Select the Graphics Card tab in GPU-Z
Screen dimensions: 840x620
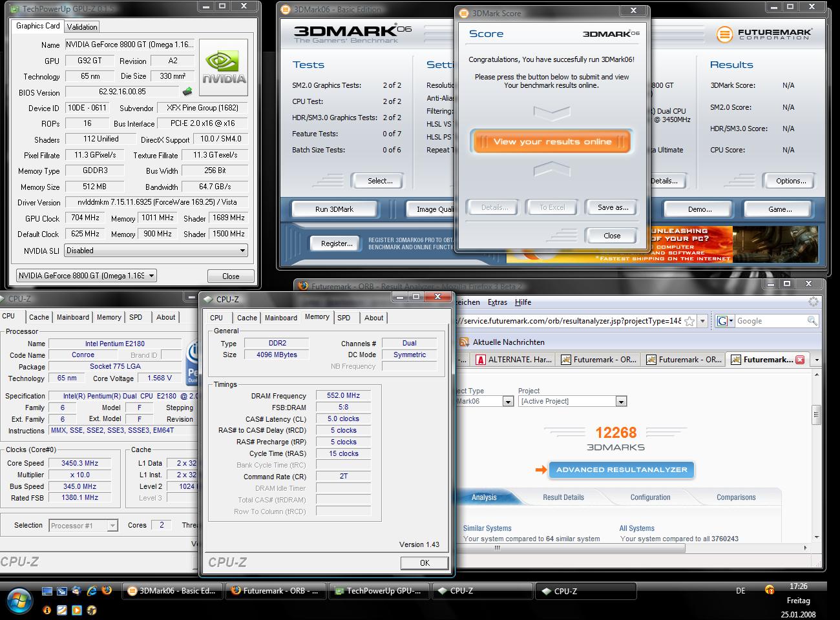coord(38,26)
